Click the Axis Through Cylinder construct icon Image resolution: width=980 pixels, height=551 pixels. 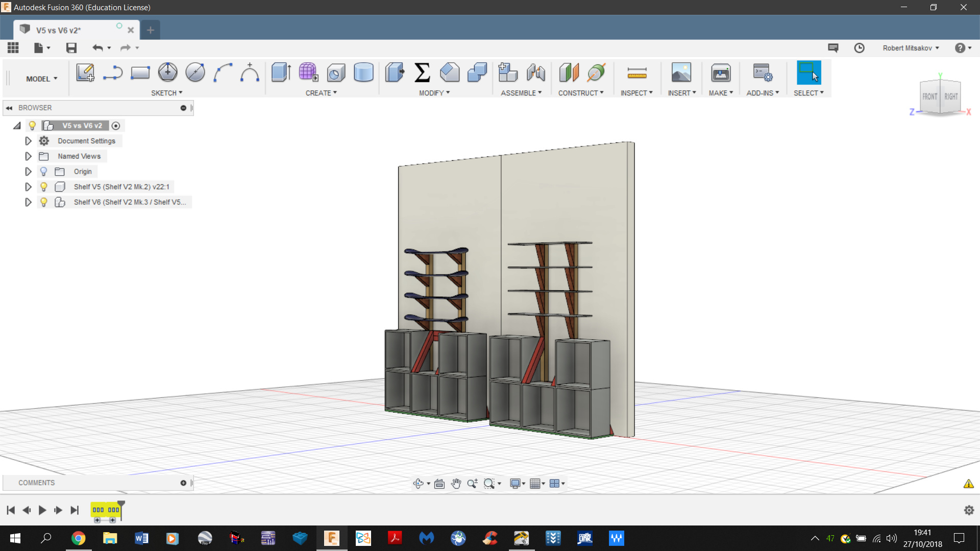[x=596, y=72]
